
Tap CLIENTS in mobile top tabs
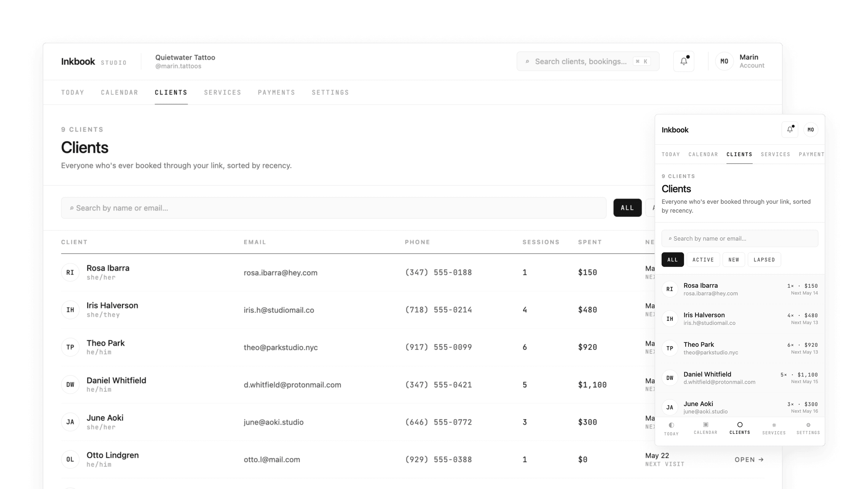(739, 155)
